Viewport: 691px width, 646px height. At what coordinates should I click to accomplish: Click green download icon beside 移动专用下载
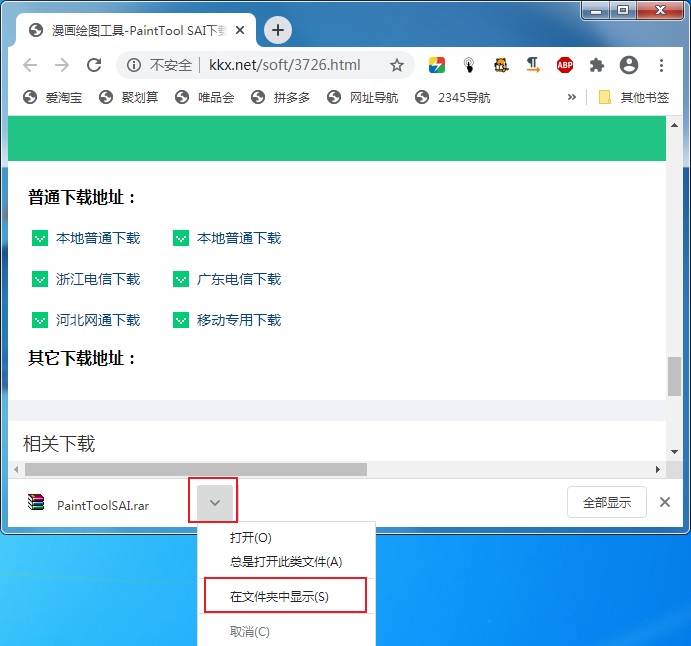[181, 320]
